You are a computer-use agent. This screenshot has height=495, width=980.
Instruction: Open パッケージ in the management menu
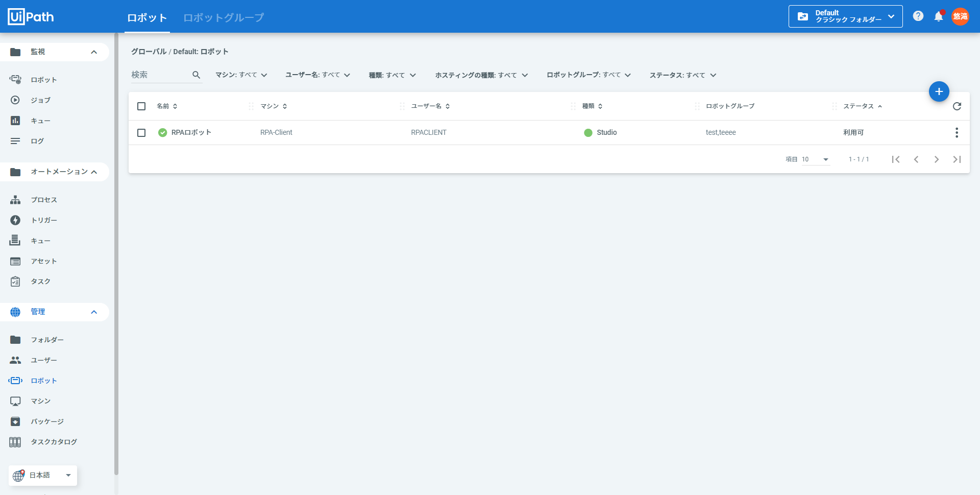click(47, 421)
